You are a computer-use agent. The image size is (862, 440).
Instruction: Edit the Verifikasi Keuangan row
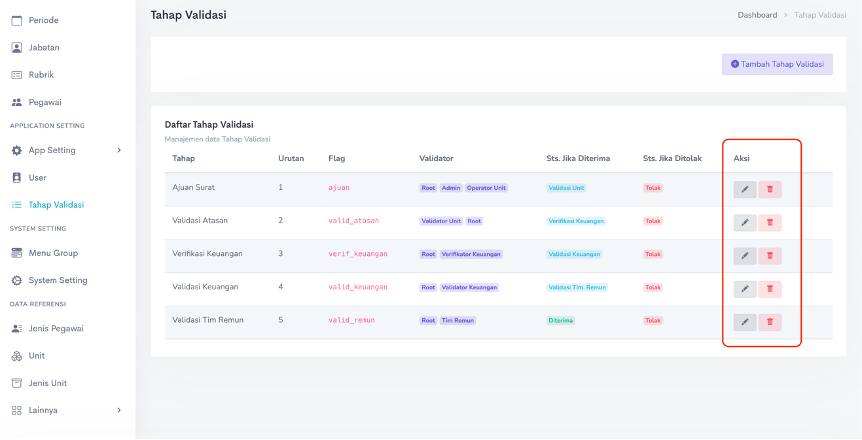click(745, 256)
